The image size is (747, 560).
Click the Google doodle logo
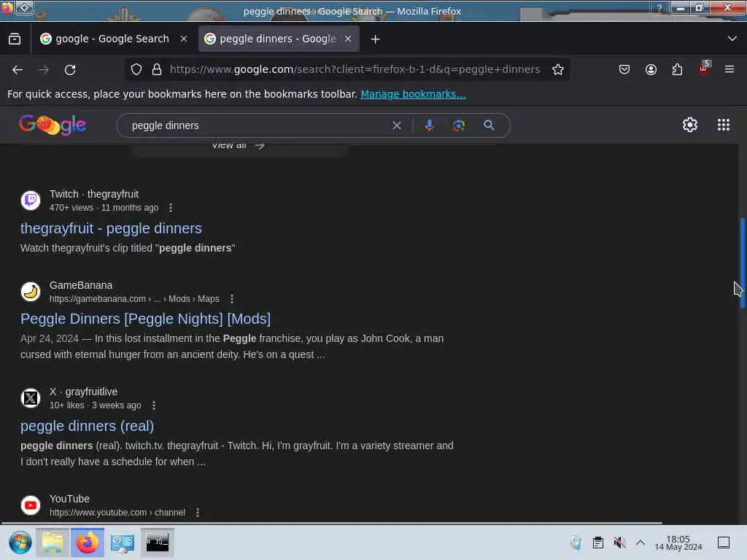click(x=53, y=125)
